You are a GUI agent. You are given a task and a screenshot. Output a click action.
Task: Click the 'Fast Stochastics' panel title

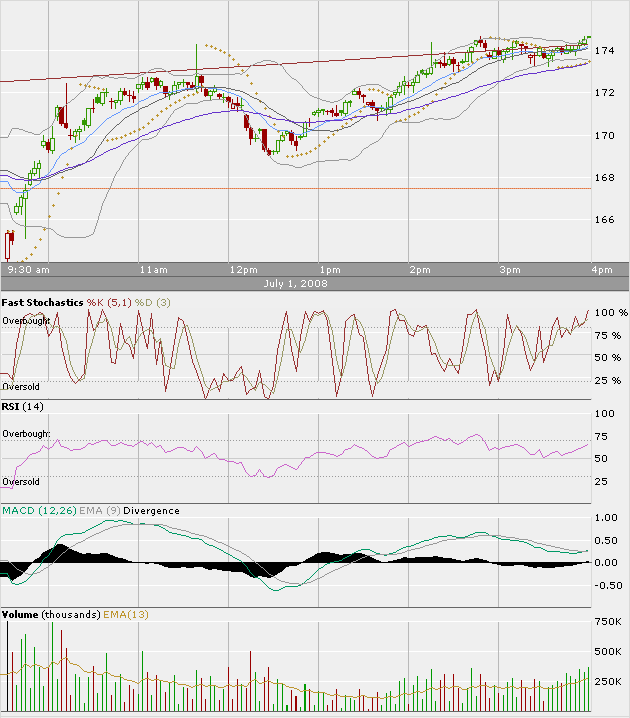43,303
